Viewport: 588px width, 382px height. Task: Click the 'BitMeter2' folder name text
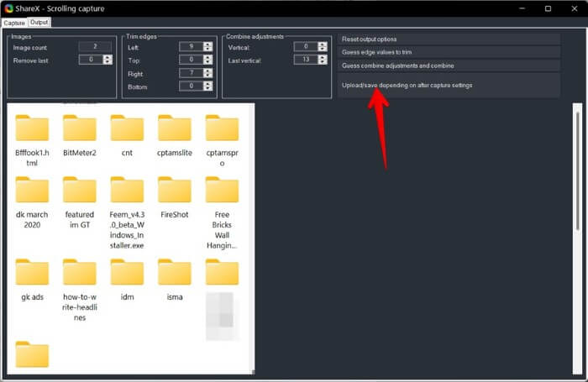point(80,153)
